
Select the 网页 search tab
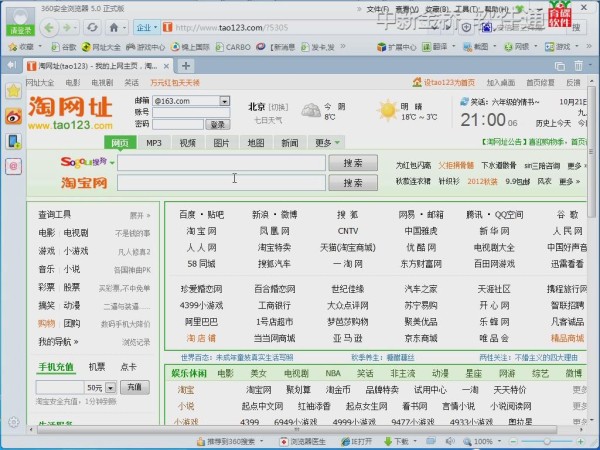[x=120, y=143]
